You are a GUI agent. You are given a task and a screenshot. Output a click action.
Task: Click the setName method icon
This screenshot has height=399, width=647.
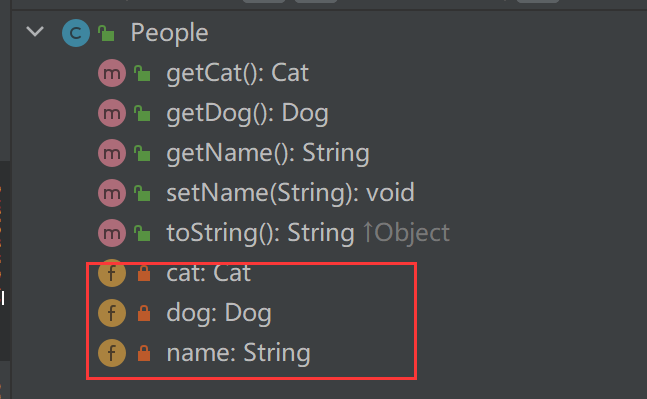(x=112, y=193)
